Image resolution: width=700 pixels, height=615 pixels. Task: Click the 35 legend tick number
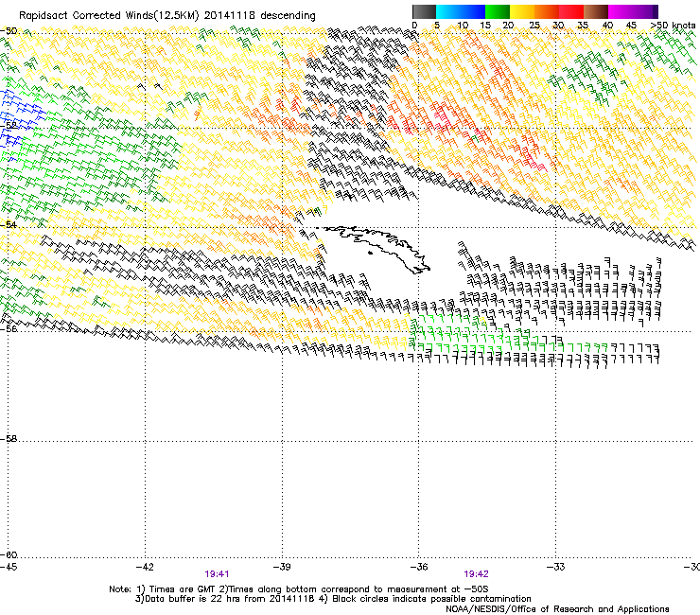pyautogui.click(x=583, y=26)
